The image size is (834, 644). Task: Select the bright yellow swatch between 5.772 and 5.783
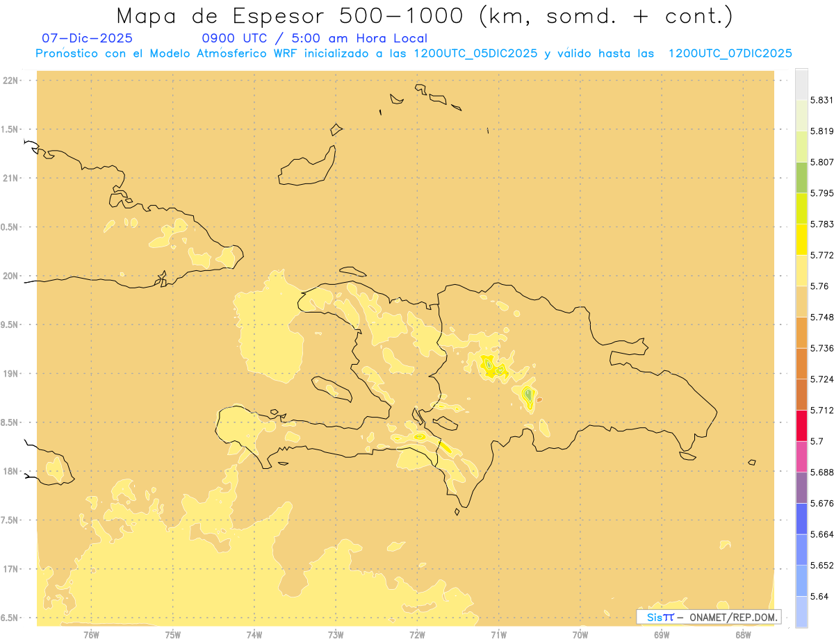click(801, 240)
